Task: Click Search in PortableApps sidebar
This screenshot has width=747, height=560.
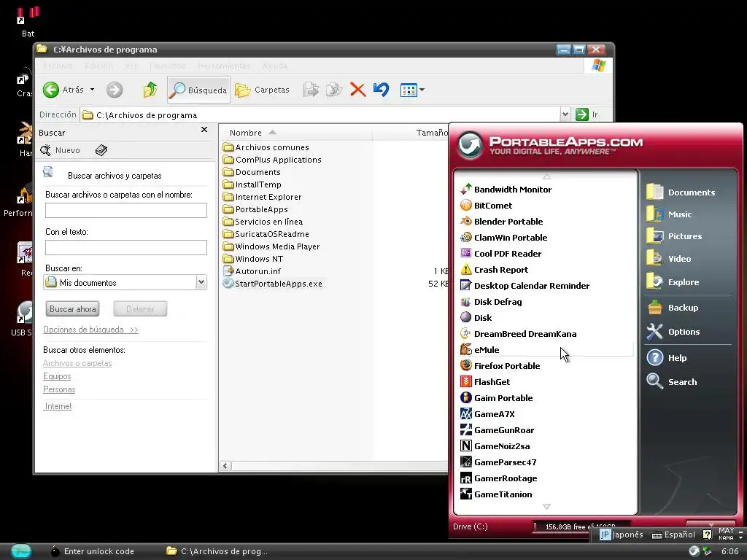Action: tap(672, 381)
